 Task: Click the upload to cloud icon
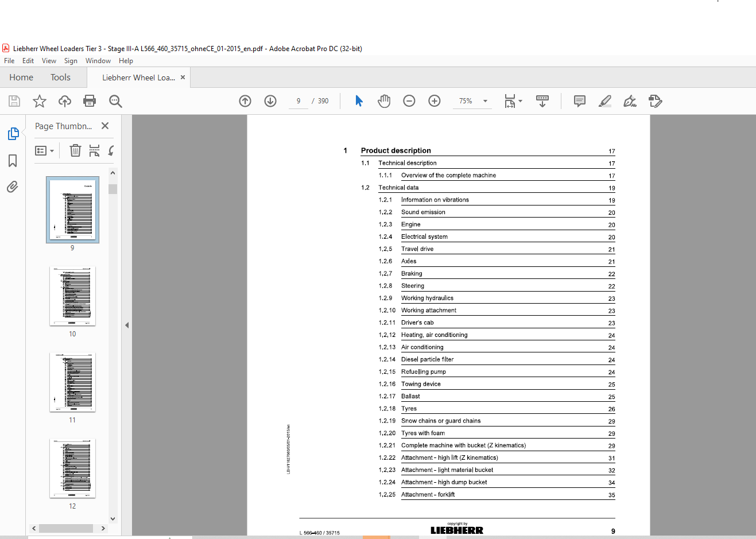(65, 102)
